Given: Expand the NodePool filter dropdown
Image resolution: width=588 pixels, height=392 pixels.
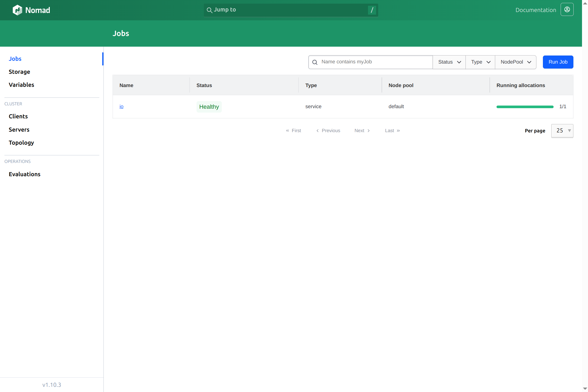Looking at the screenshot, I should pyautogui.click(x=516, y=62).
